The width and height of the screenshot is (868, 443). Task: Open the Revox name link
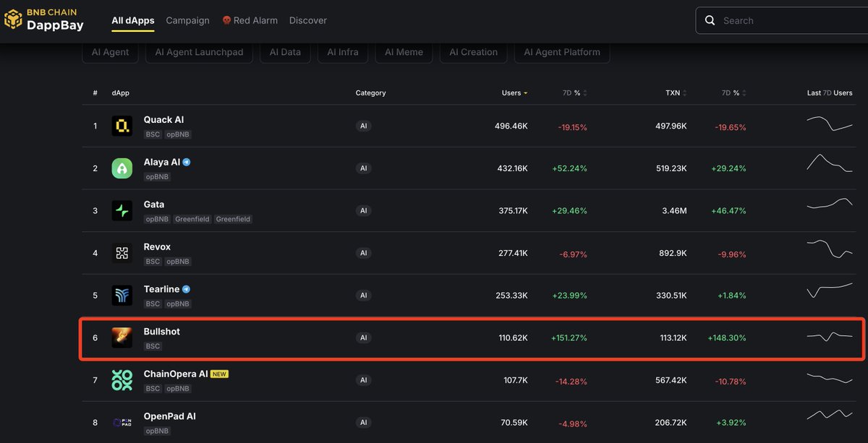(157, 247)
